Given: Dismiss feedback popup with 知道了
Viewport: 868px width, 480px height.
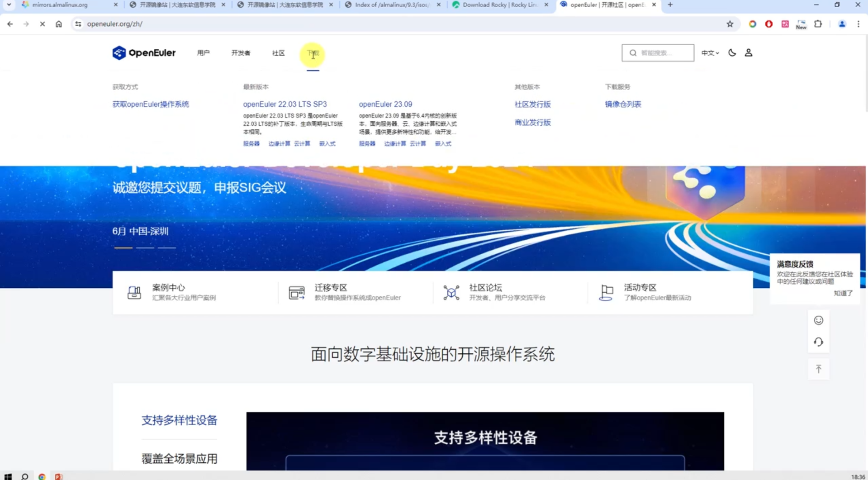Looking at the screenshot, I should point(843,293).
